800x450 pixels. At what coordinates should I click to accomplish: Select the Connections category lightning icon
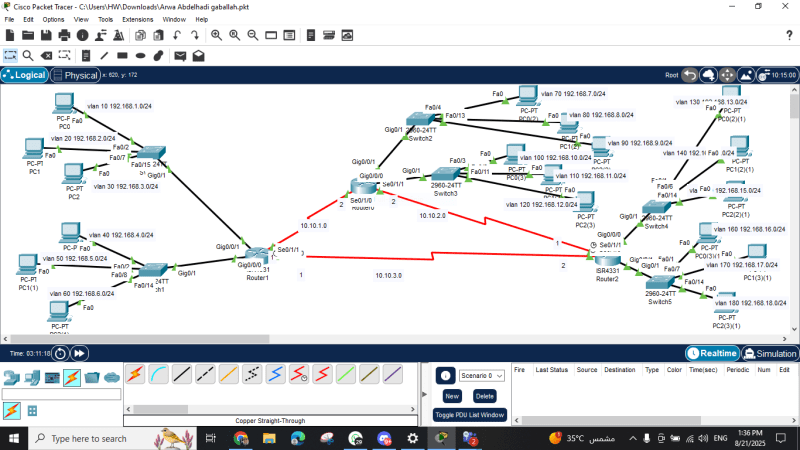click(x=72, y=378)
